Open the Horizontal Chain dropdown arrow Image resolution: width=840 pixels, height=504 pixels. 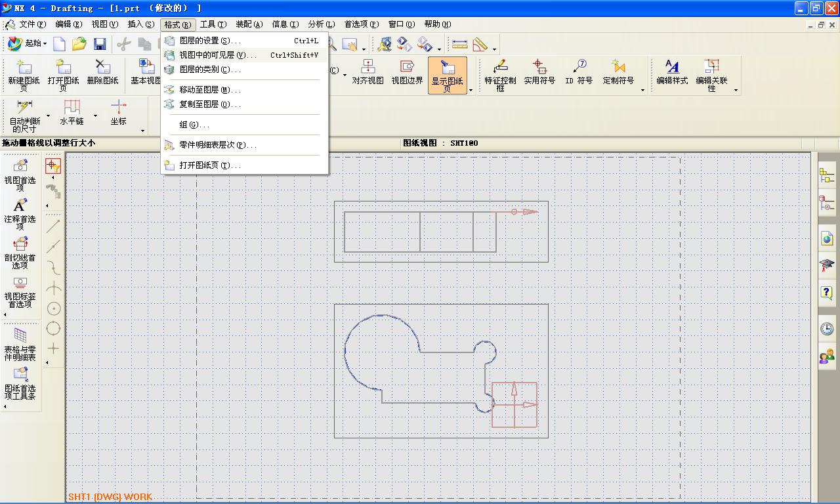click(x=95, y=116)
